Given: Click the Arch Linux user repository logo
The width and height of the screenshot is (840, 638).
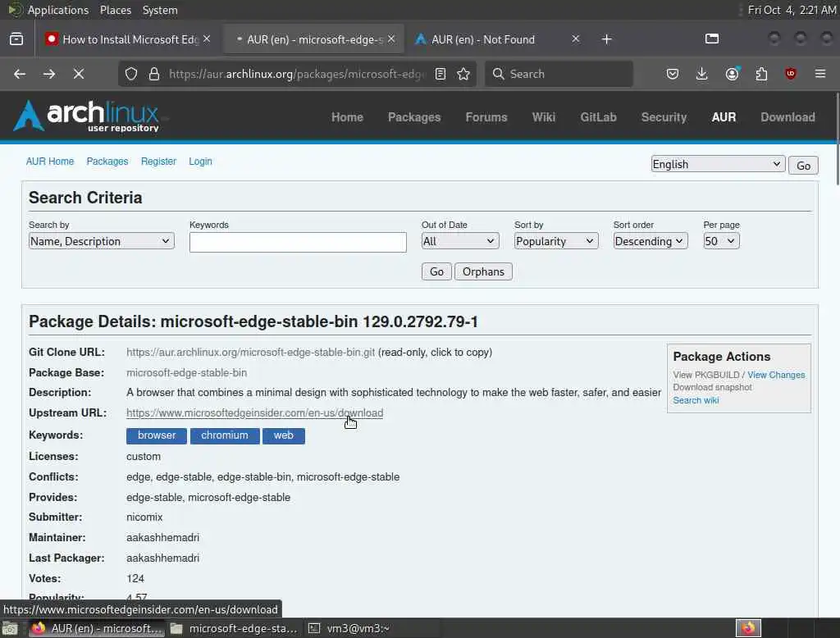Looking at the screenshot, I should [x=86, y=116].
